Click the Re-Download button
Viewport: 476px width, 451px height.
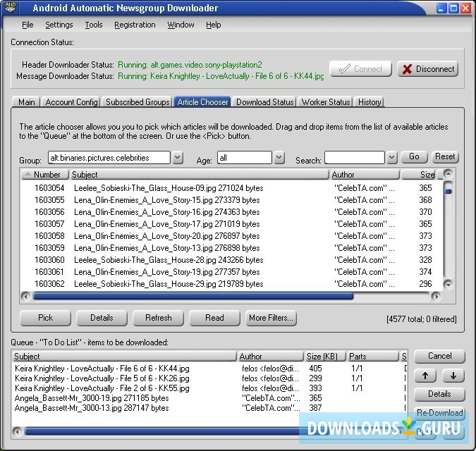439,413
